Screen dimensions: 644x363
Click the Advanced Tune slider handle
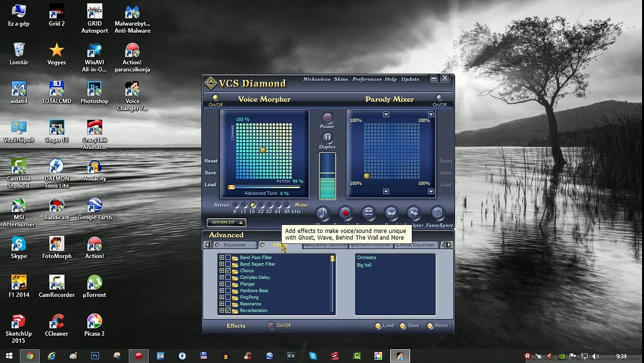(231, 187)
